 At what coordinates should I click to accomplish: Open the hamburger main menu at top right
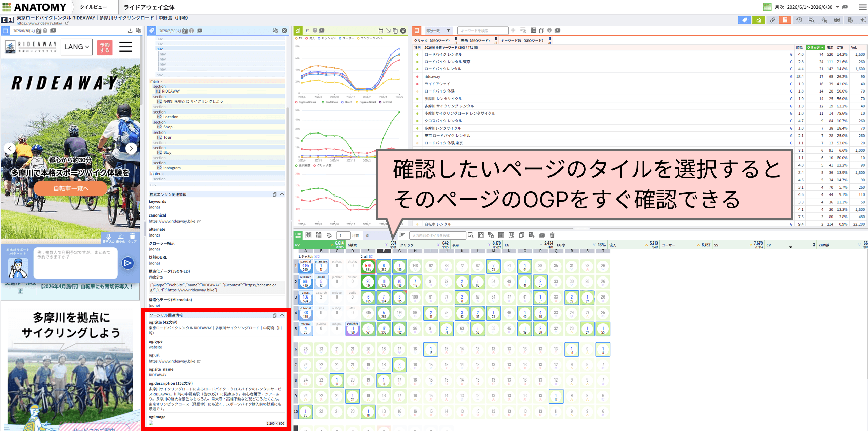tap(862, 7)
